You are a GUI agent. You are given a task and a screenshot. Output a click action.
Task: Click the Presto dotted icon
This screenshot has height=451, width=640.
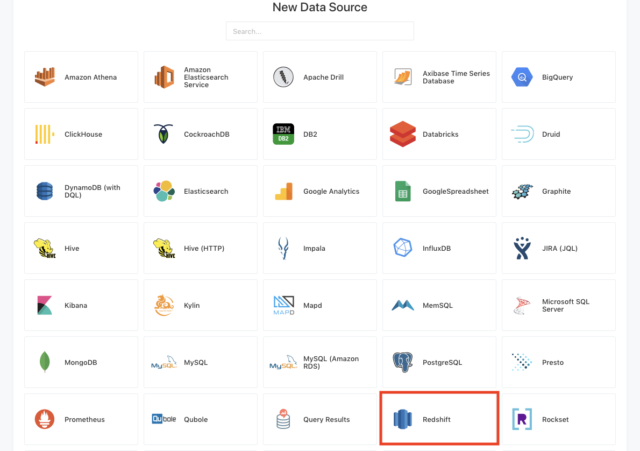[x=522, y=362]
